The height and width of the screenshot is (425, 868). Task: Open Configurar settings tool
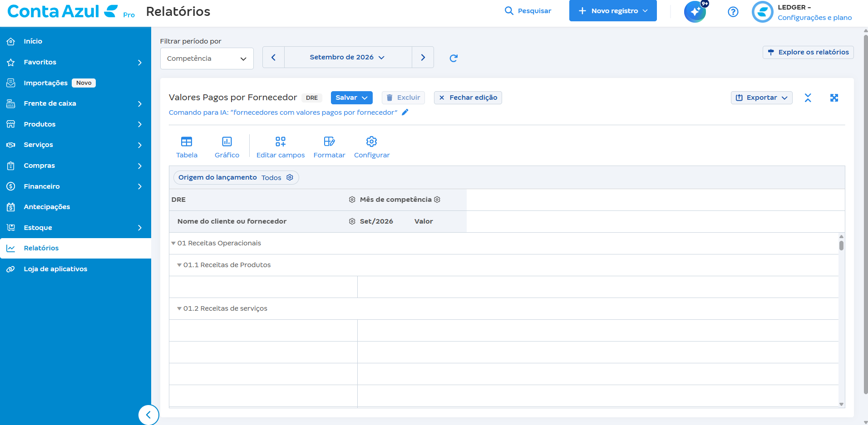pyautogui.click(x=372, y=147)
